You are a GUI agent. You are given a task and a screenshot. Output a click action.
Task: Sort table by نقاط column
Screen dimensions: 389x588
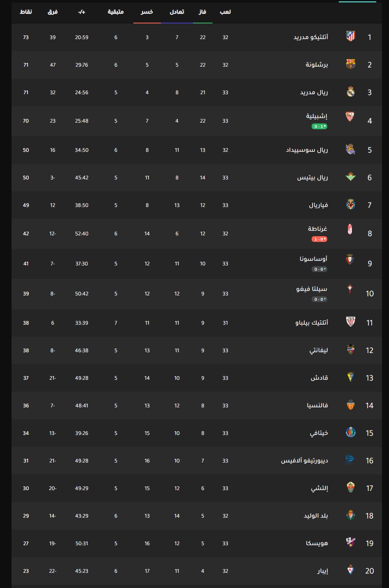[26, 12]
